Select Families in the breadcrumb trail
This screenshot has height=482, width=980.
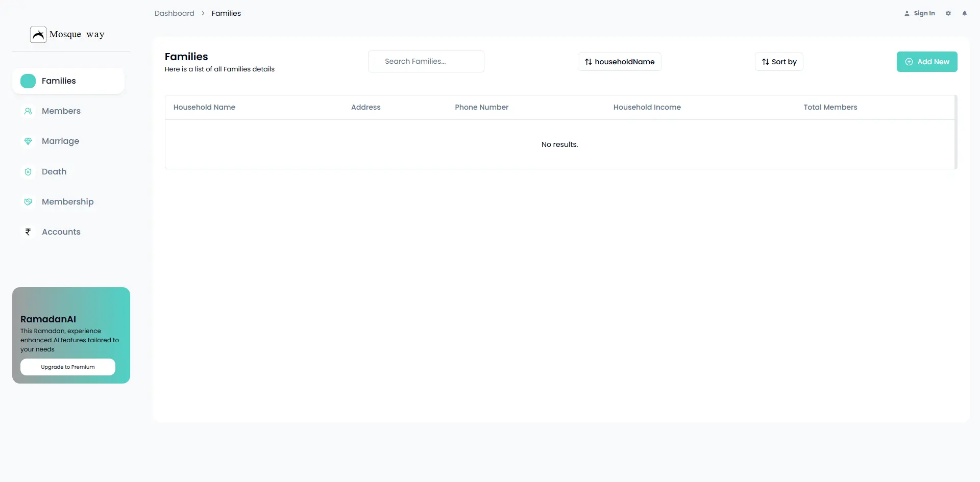tap(226, 13)
